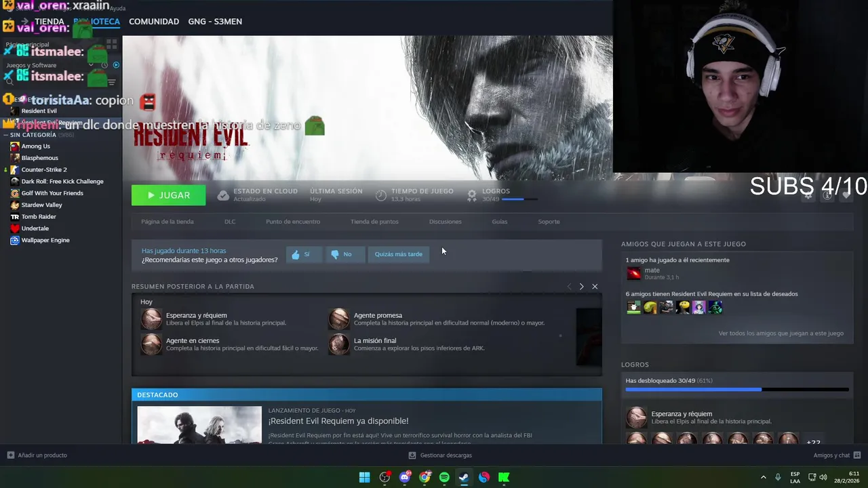Click the green JUGAR button
Image resolution: width=868 pixels, height=488 pixels.
pos(168,195)
